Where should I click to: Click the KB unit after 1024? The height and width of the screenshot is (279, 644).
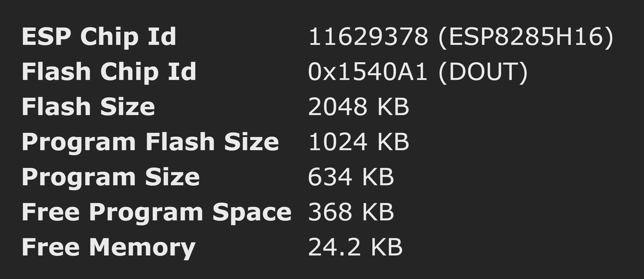tap(393, 142)
